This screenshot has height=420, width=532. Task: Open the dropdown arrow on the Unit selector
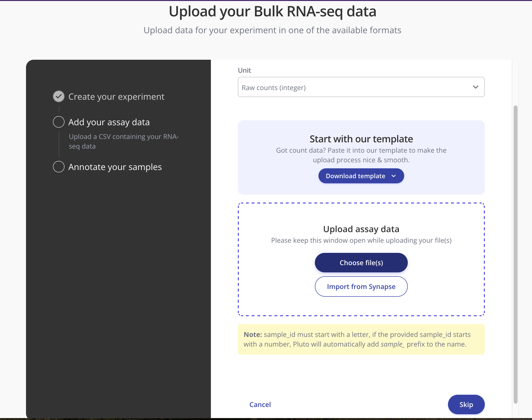tap(475, 87)
